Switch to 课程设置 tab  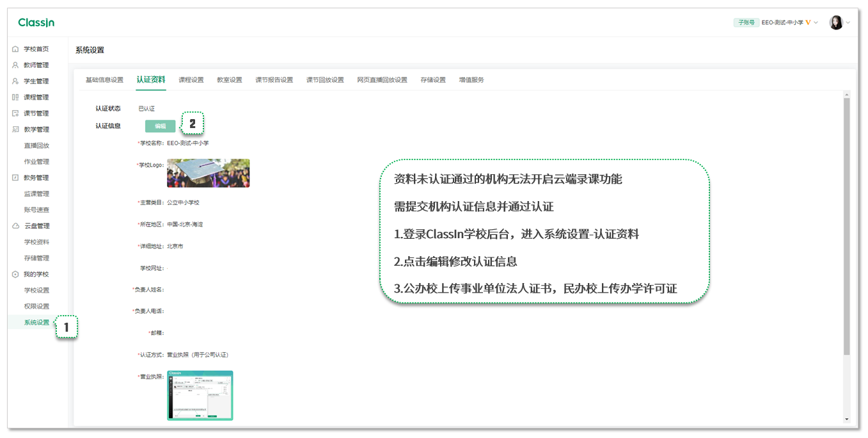pyautogui.click(x=191, y=80)
